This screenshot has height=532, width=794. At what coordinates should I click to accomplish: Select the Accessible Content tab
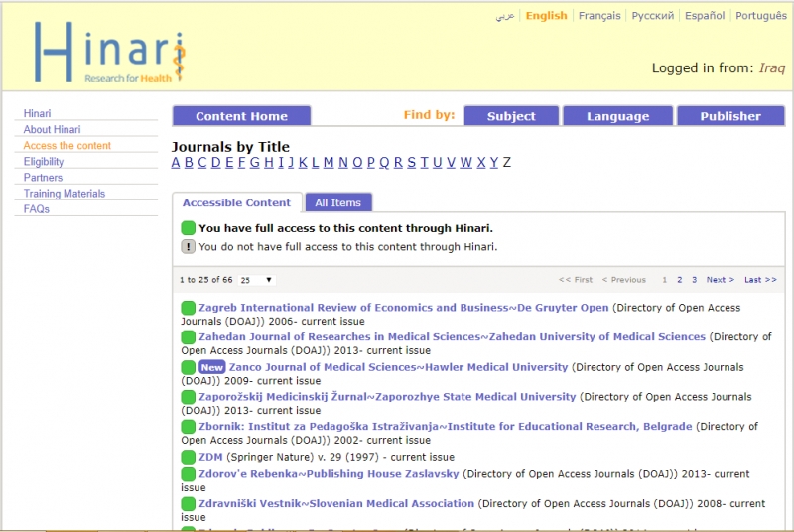point(237,203)
